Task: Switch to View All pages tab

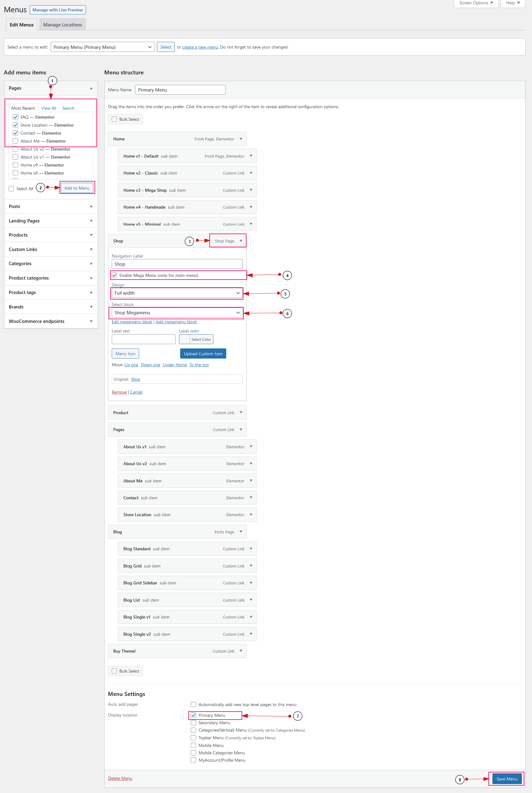Action: click(x=49, y=108)
